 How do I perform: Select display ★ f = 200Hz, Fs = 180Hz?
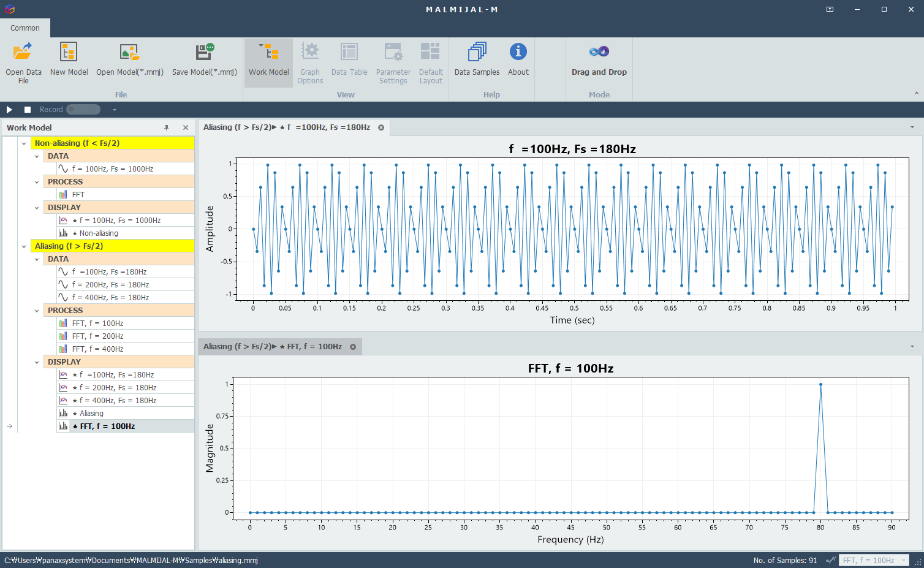[x=126, y=387]
